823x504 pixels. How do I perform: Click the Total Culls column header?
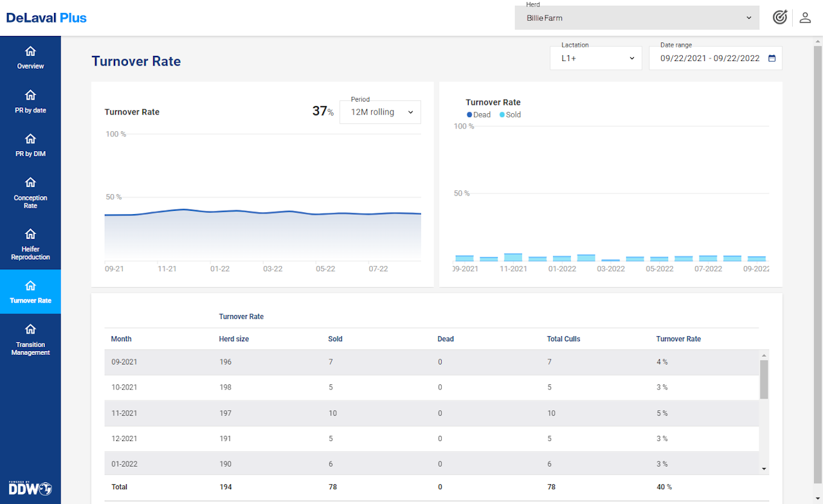(x=563, y=339)
